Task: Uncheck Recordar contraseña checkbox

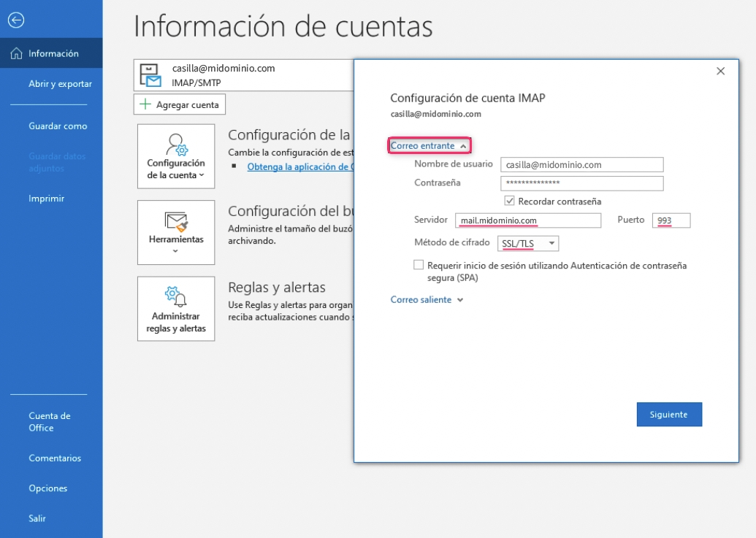Action: (509, 201)
